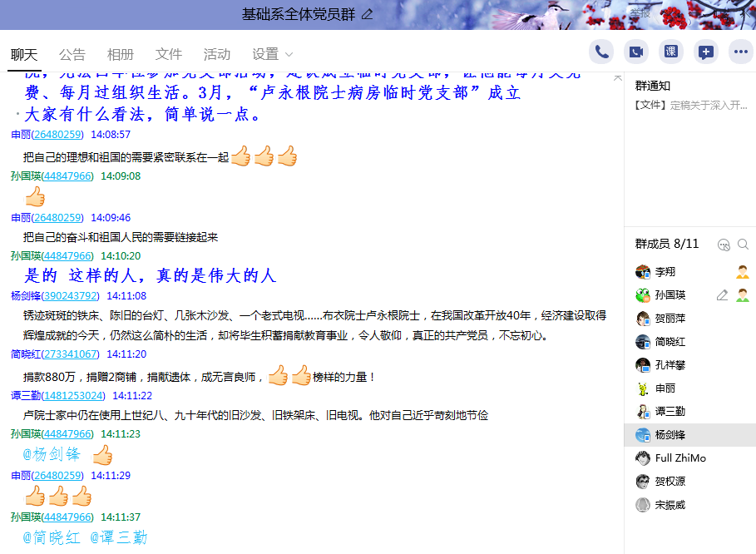
Task: Select Full ZhiMo in the member list
Action: point(680,458)
